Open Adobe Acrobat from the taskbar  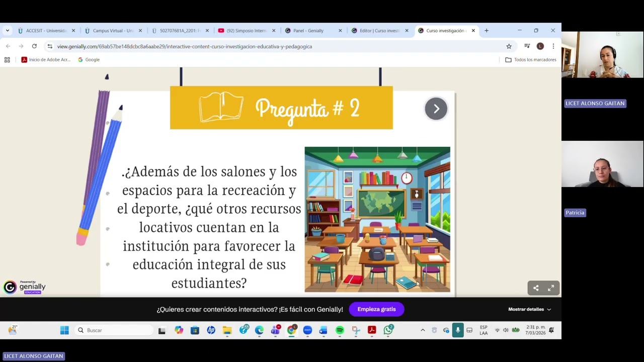[x=372, y=330]
